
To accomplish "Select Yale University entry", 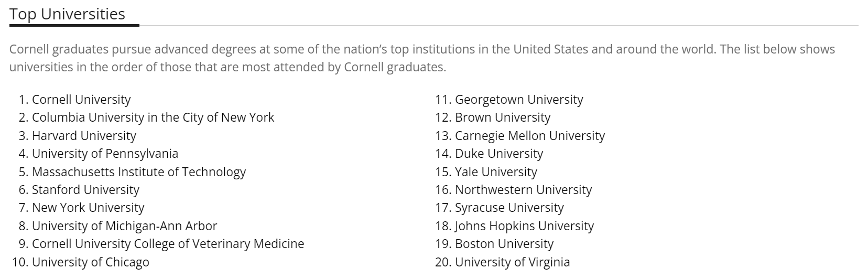I will [x=496, y=172].
